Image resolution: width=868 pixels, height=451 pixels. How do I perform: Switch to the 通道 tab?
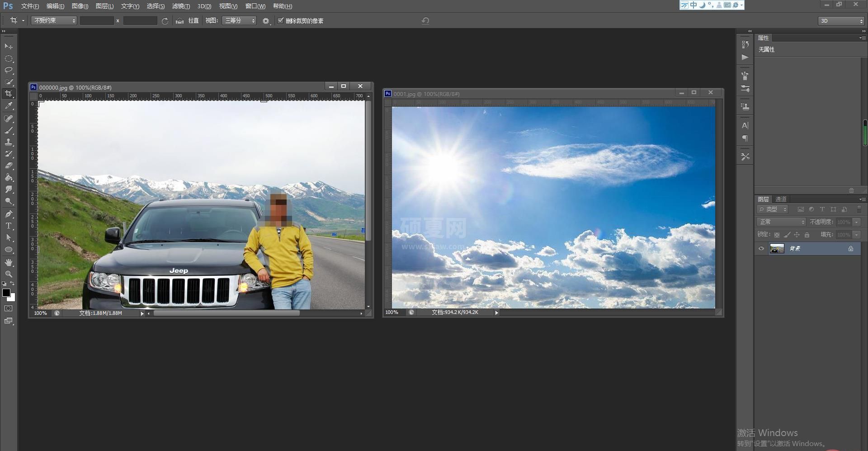click(x=781, y=199)
